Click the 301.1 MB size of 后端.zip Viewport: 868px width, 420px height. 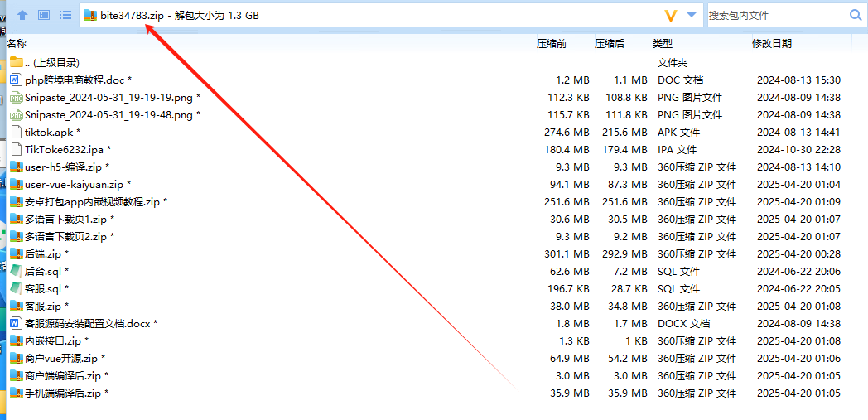(567, 254)
